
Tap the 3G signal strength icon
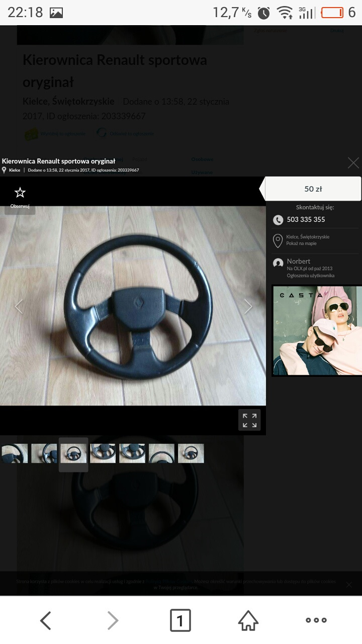tap(307, 13)
